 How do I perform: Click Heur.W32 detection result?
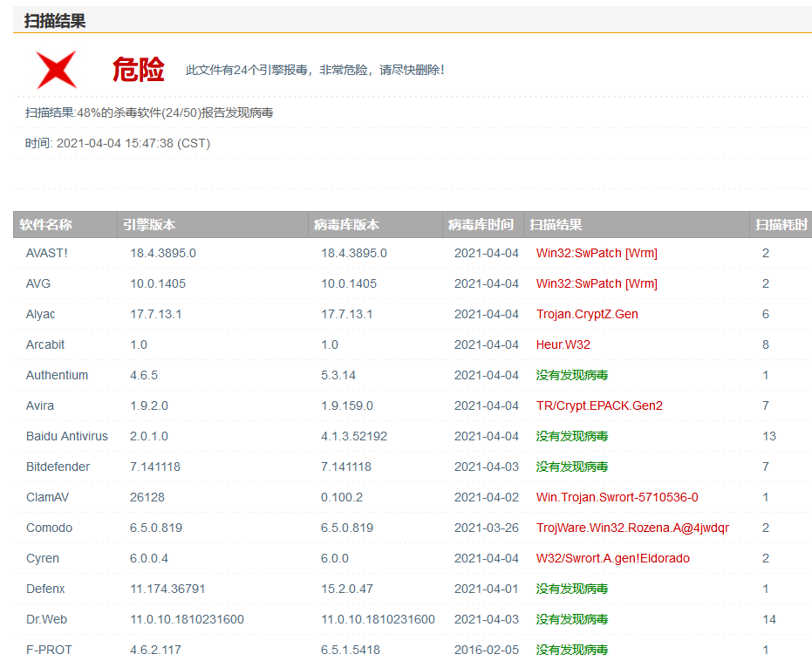pyautogui.click(x=563, y=344)
